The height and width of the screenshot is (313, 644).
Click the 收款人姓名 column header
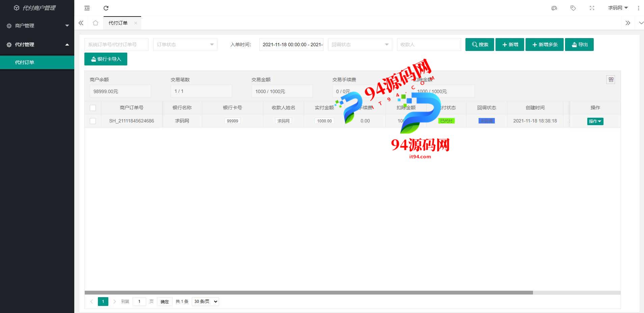tap(284, 108)
